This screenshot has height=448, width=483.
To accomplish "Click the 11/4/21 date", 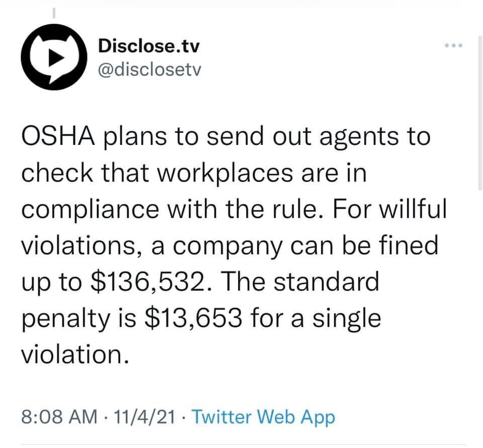I will tap(146, 416).
